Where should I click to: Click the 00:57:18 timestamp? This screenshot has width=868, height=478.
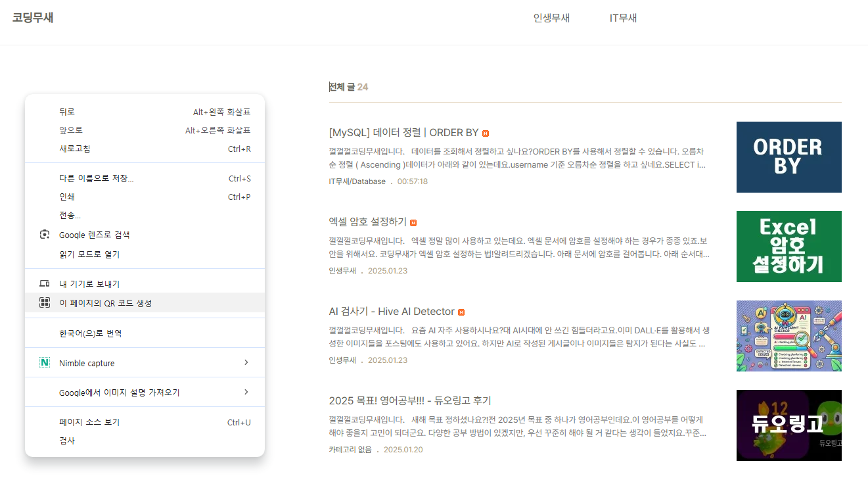pyautogui.click(x=413, y=181)
